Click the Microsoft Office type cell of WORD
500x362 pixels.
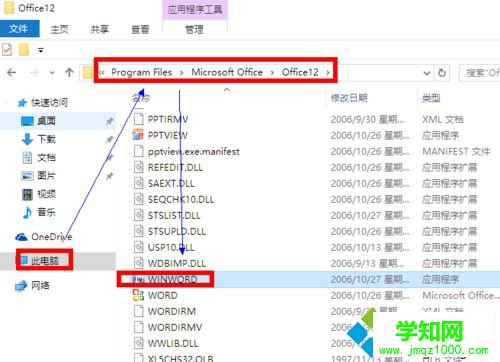tap(461, 295)
